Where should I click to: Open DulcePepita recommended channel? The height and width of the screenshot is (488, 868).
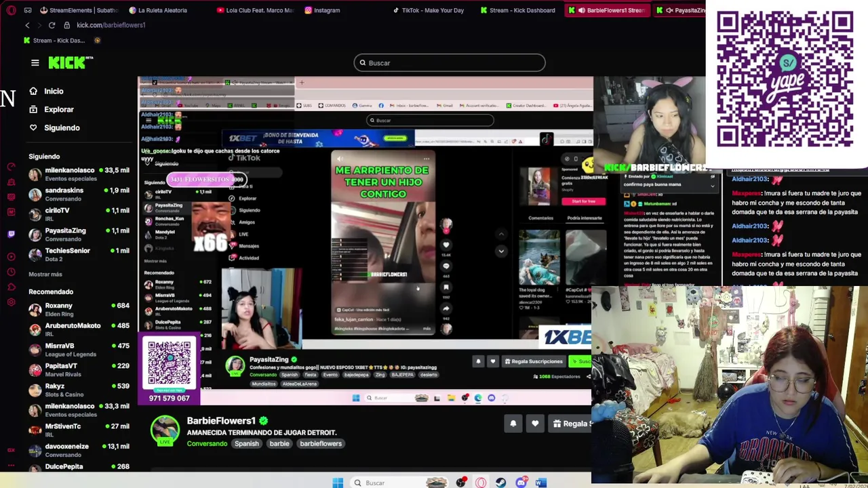79,466
